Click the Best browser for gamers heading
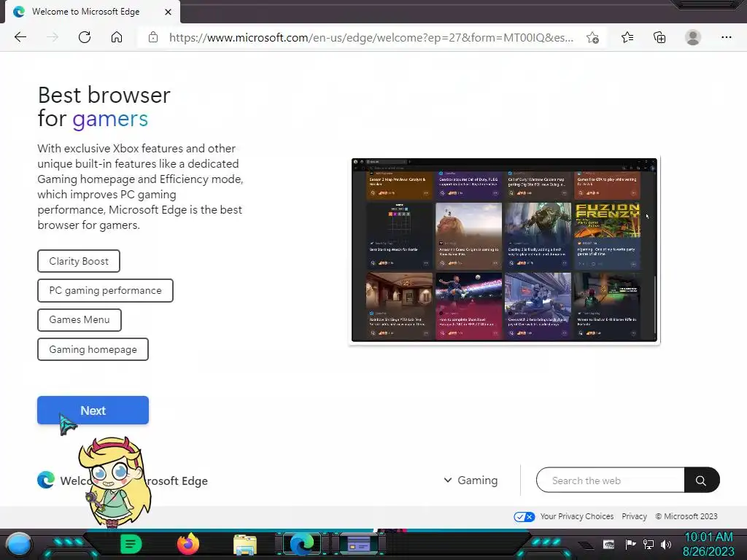The image size is (747, 560). (x=104, y=106)
